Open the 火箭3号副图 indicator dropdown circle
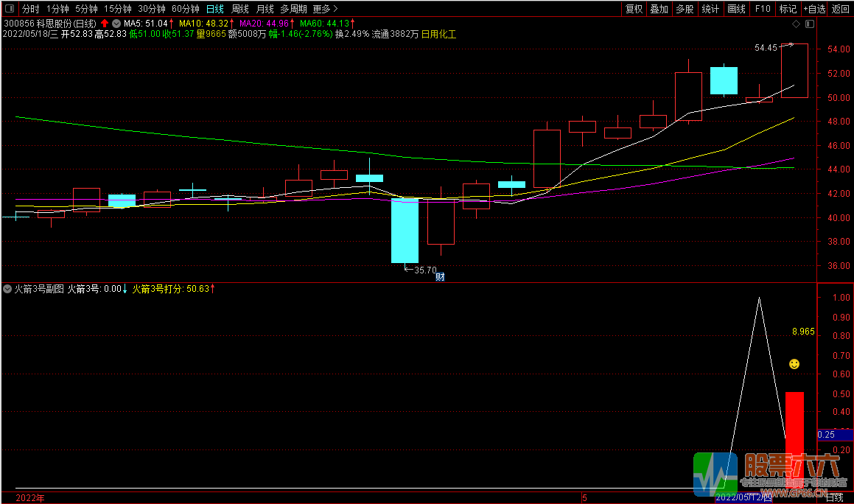 point(7,289)
